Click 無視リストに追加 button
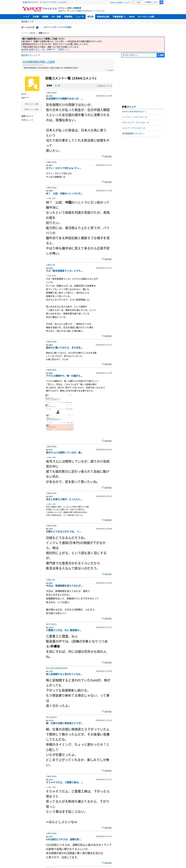This screenshot has height=868, width=186. point(31,109)
